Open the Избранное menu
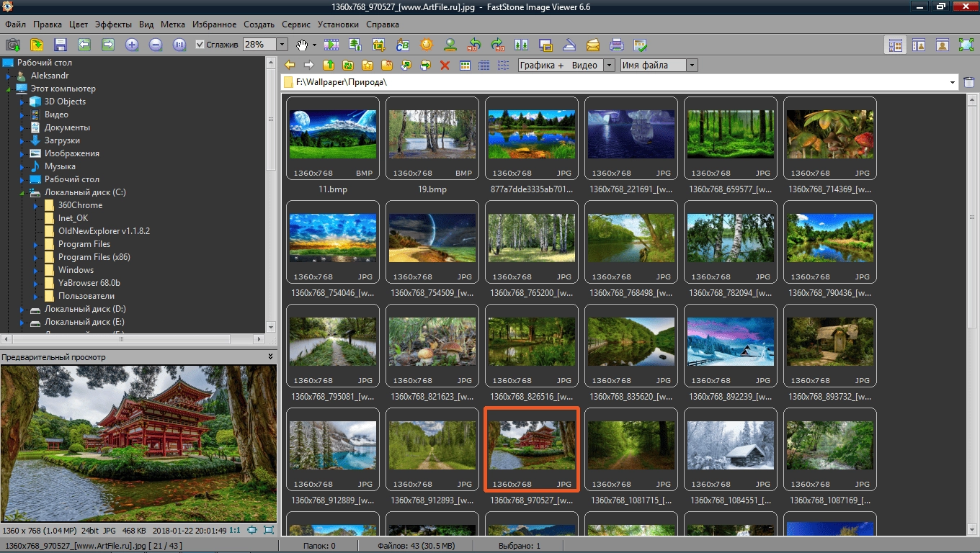Image resolution: width=980 pixels, height=553 pixels. pos(214,24)
